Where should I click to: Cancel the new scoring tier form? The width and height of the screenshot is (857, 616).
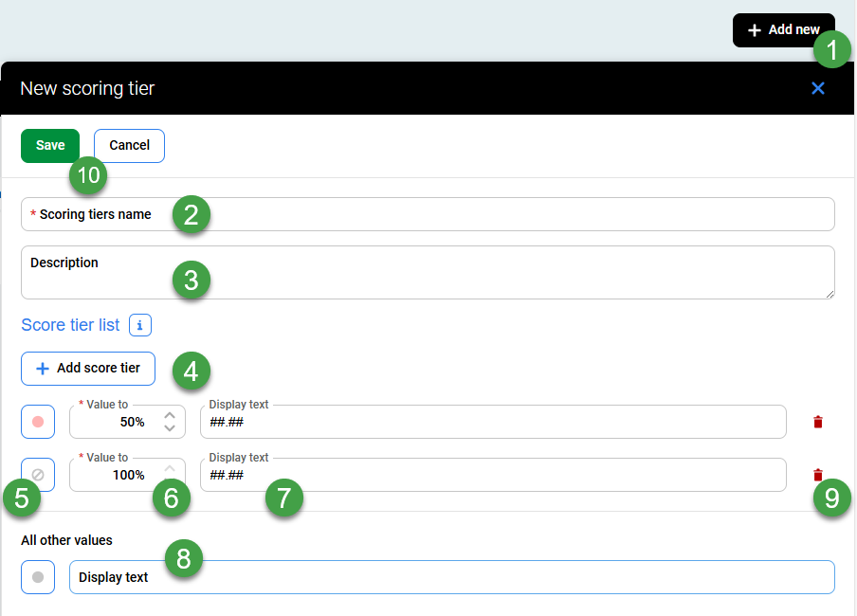click(x=129, y=145)
